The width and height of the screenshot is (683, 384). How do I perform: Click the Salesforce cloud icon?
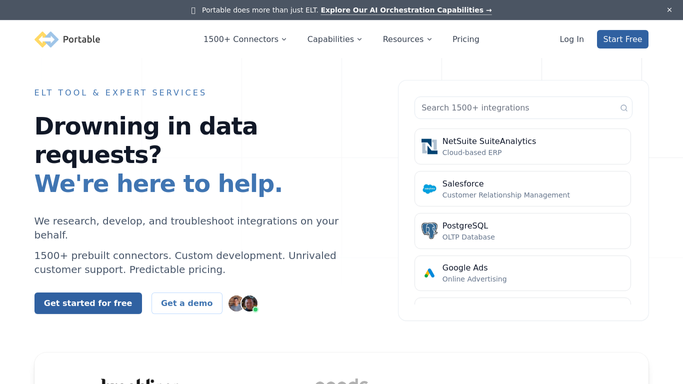pyautogui.click(x=429, y=189)
